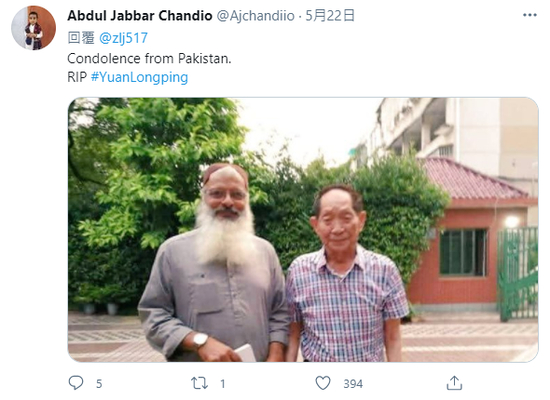
Task: Click the bearded man in the photo
Action: [213, 263]
